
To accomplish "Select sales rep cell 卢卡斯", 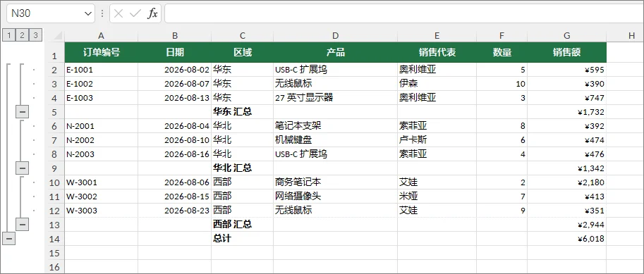I will pos(437,140).
